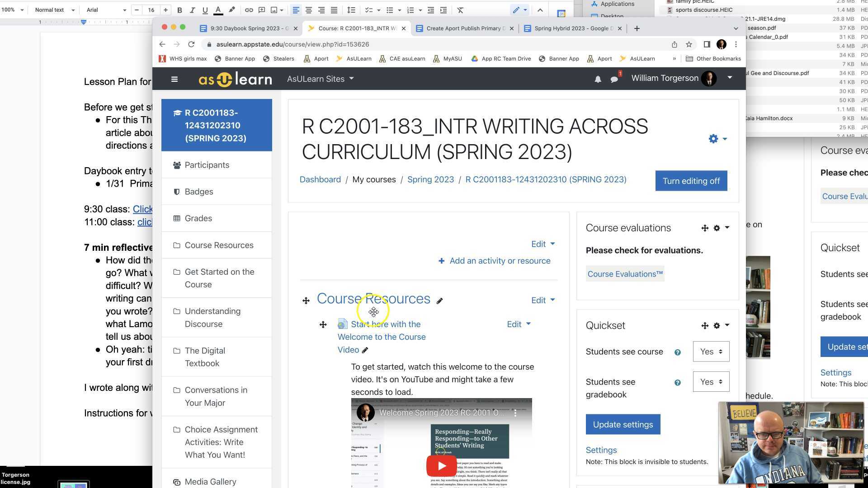Toggle bold formatting in the Docs toolbar
Screen dimensions: 868x488
[x=179, y=9]
